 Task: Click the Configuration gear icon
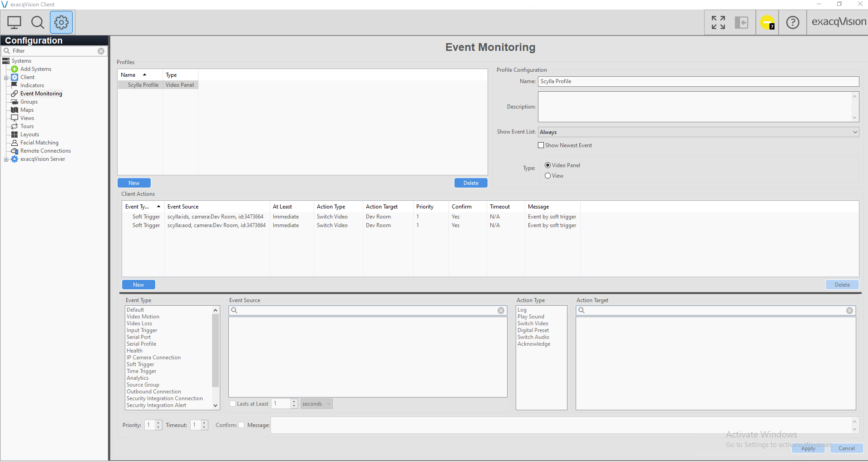61,22
